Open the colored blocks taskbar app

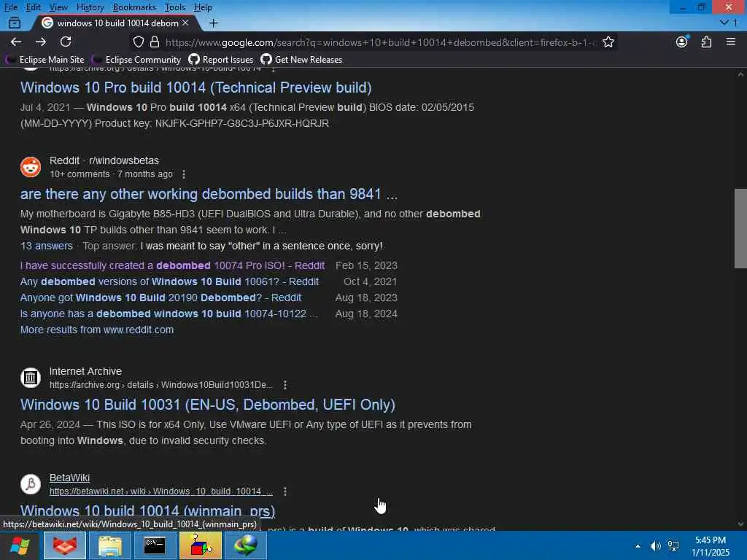click(200, 545)
